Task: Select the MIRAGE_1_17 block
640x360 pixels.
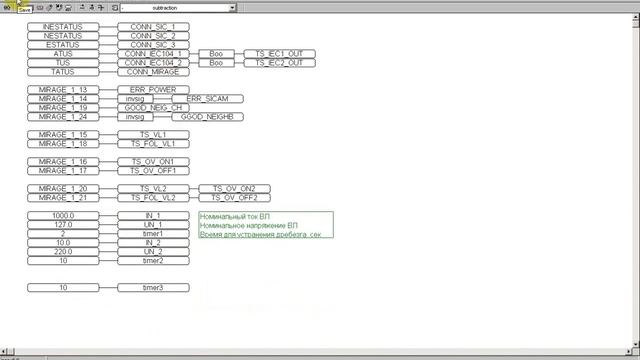Action: click(x=63, y=171)
